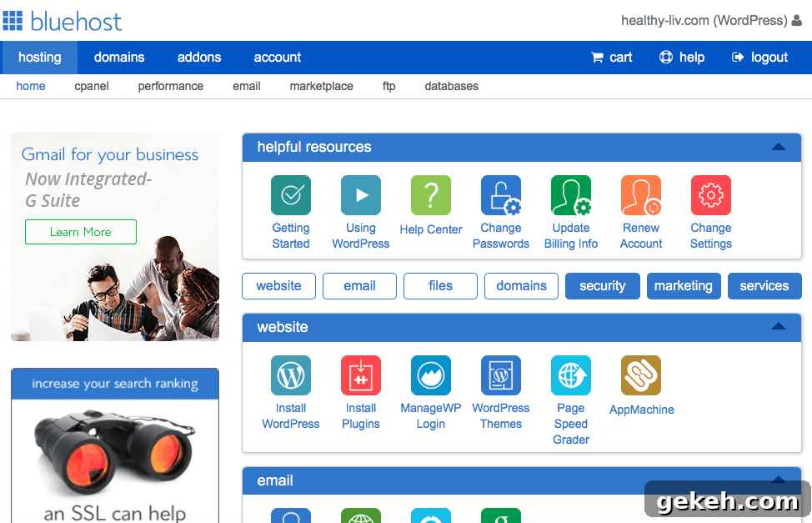This screenshot has height=523, width=812.
Task: Click the healthy-liv.com (WordPress) account text
Action: click(704, 20)
